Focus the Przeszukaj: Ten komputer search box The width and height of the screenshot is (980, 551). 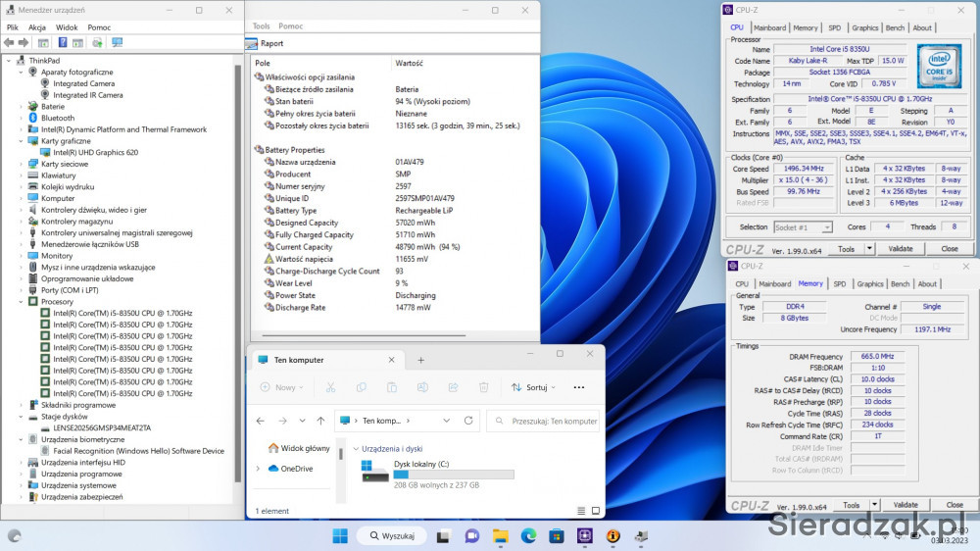(544, 421)
